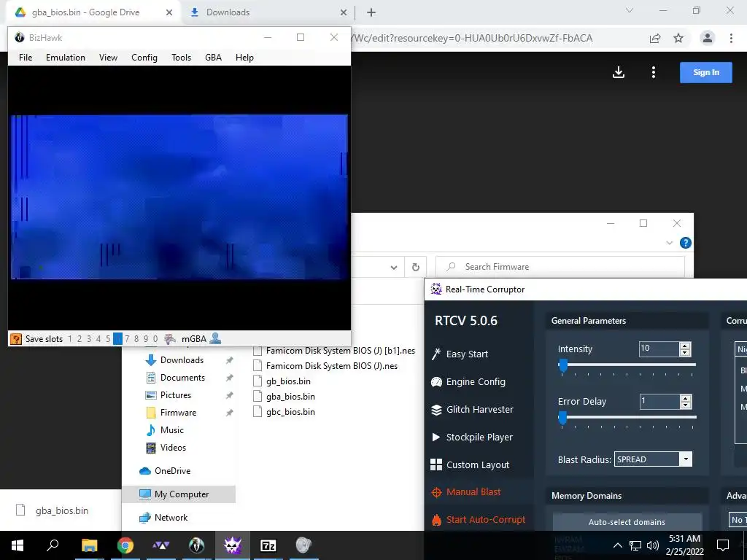747x560 pixels.
Task: Select My Computer in Explorer sidebar
Action: point(179,494)
